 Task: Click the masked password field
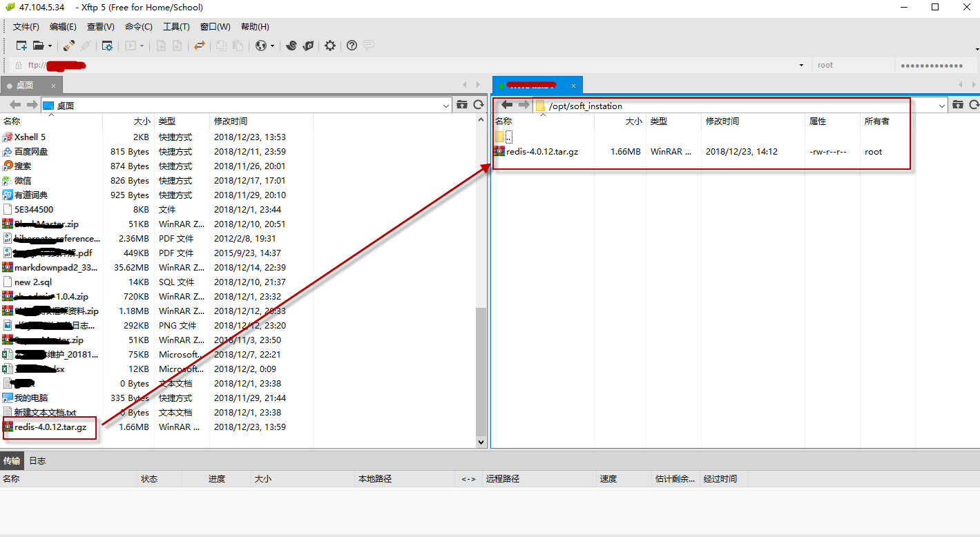936,66
